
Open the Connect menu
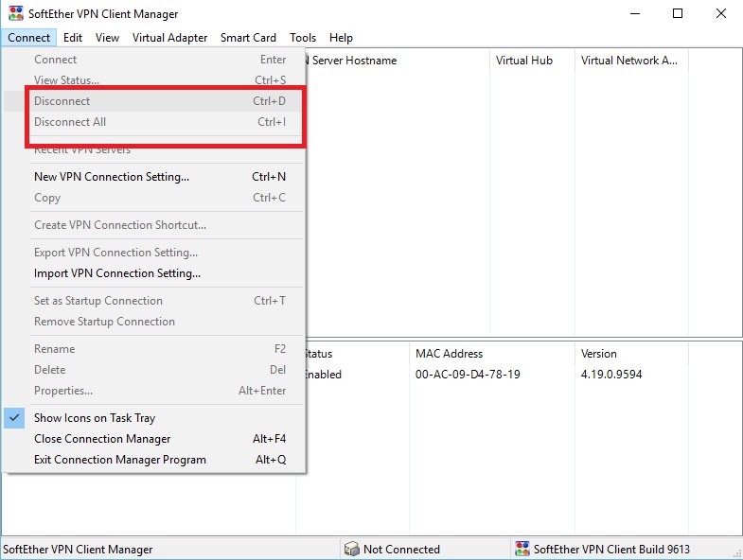(29, 38)
